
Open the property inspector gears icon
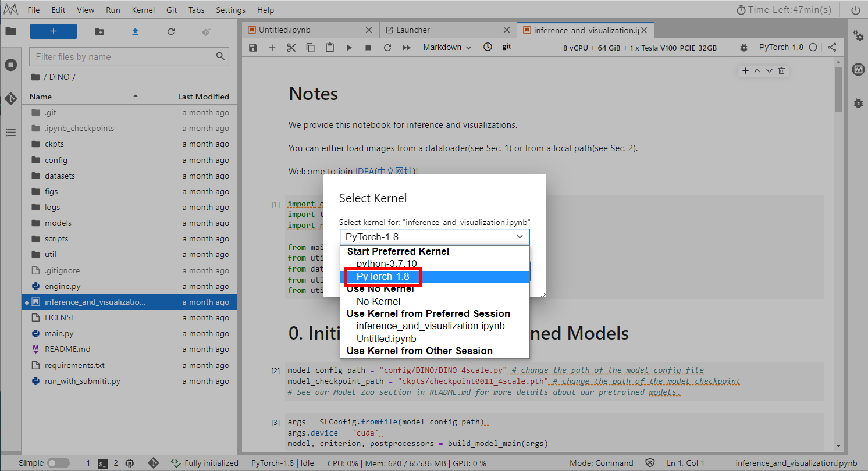(858, 35)
